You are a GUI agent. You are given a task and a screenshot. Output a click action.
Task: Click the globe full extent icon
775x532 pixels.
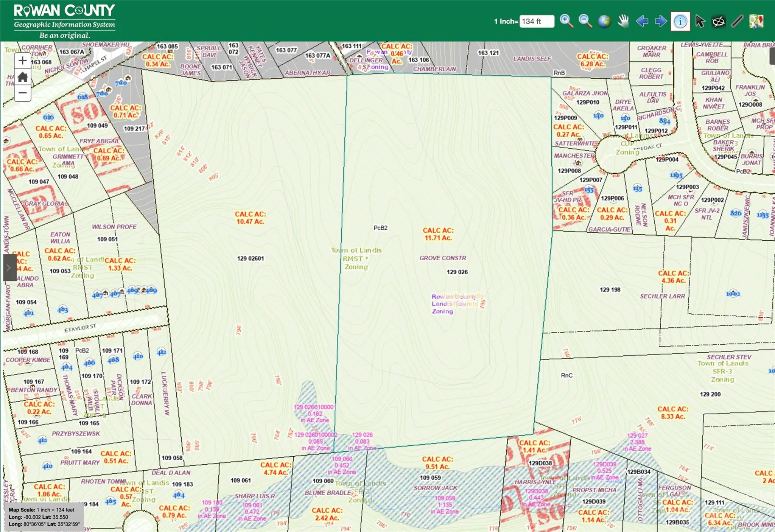point(604,21)
